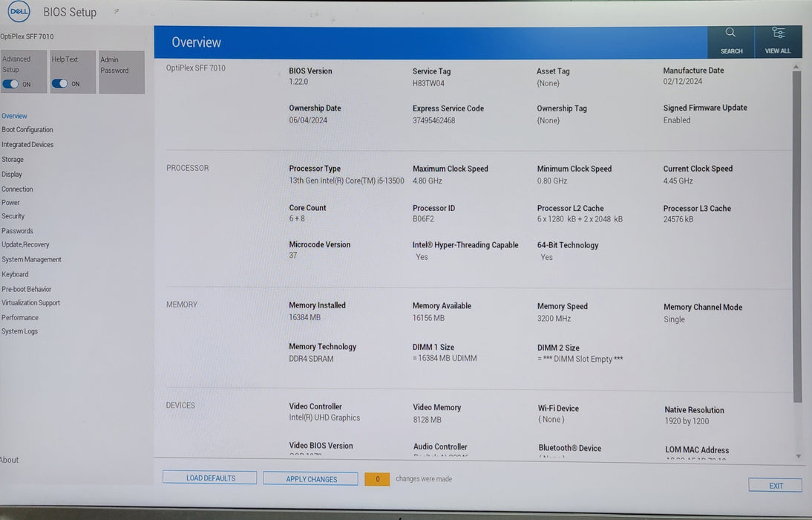Click the scrollbar up arrow

(797, 66)
